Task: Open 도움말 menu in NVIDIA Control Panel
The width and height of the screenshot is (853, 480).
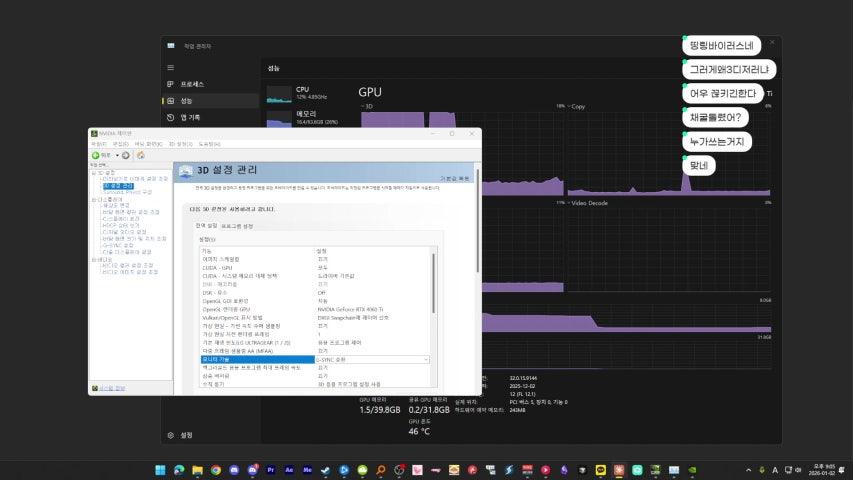Action: tap(209, 144)
